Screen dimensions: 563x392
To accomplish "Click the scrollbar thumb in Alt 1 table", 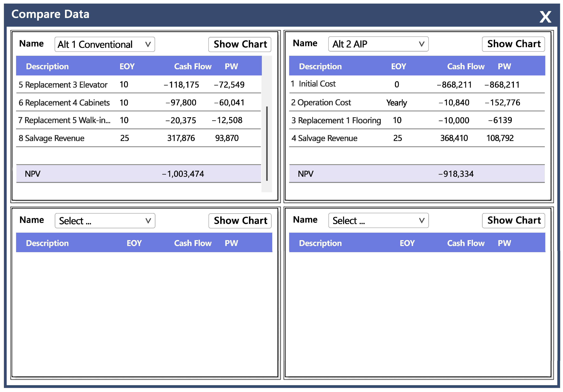I will [x=267, y=144].
